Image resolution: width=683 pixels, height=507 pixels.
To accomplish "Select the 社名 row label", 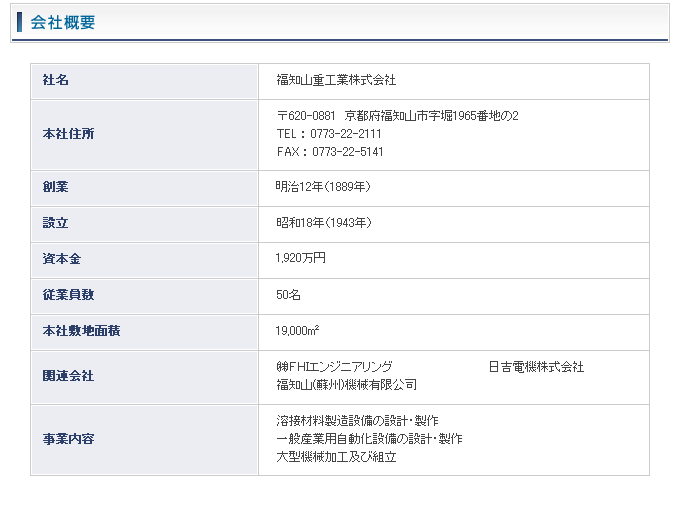I will tap(55, 80).
